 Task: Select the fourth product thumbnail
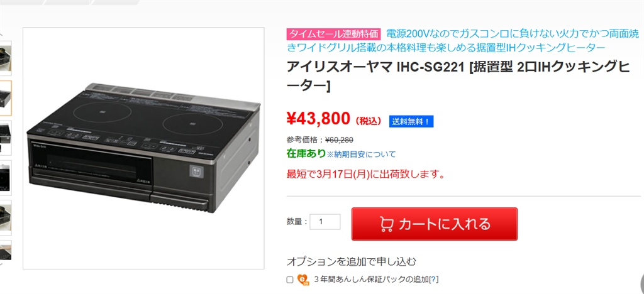(6, 178)
